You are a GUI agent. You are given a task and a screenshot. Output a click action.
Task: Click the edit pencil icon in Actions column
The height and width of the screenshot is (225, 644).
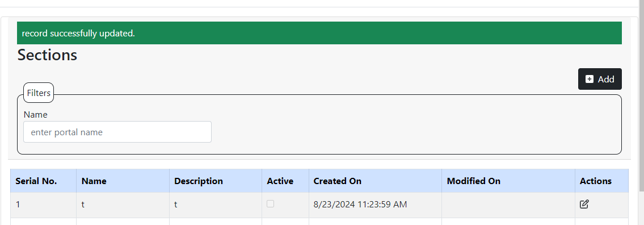(584, 204)
